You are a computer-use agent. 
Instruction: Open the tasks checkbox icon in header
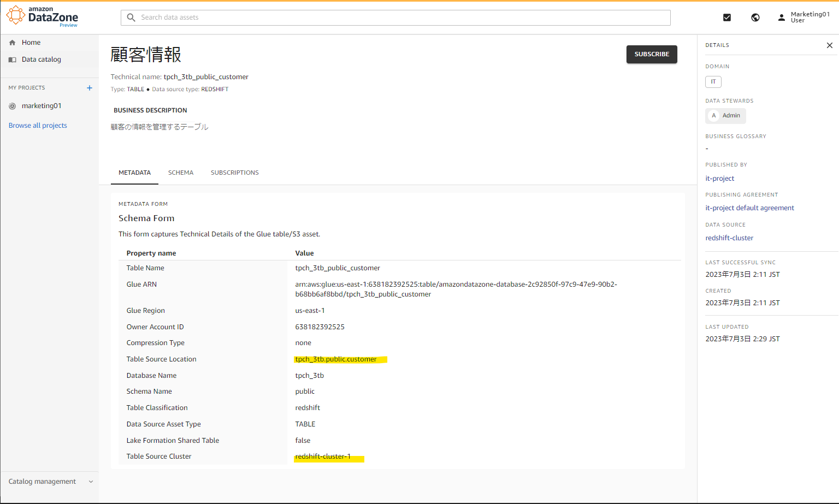pyautogui.click(x=726, y=17)
